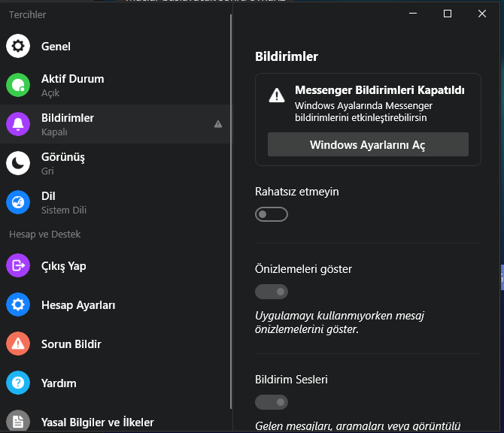Click the 'Tercihler' window title
The height and width of the screenshot is (433, 504).
(27, 14)
